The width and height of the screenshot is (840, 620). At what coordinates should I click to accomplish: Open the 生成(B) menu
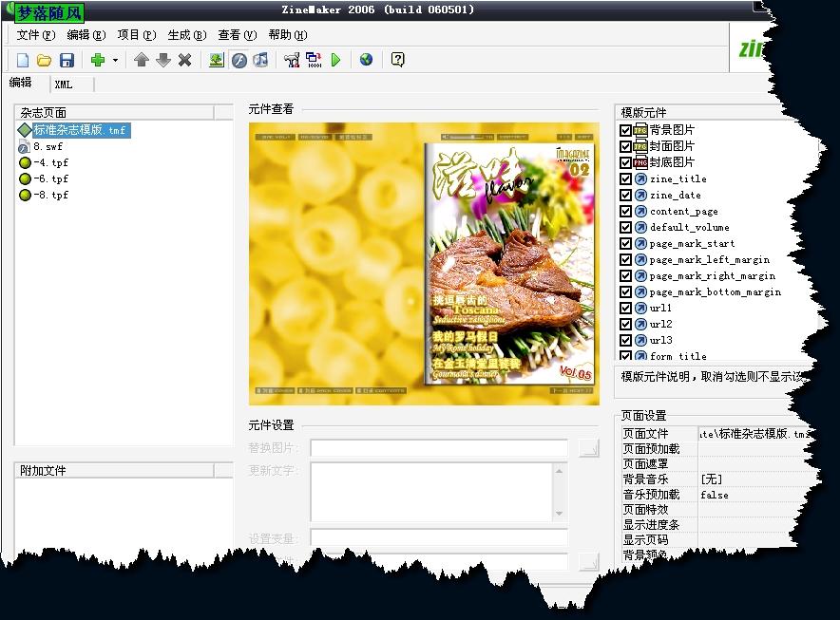coord(187,35)
